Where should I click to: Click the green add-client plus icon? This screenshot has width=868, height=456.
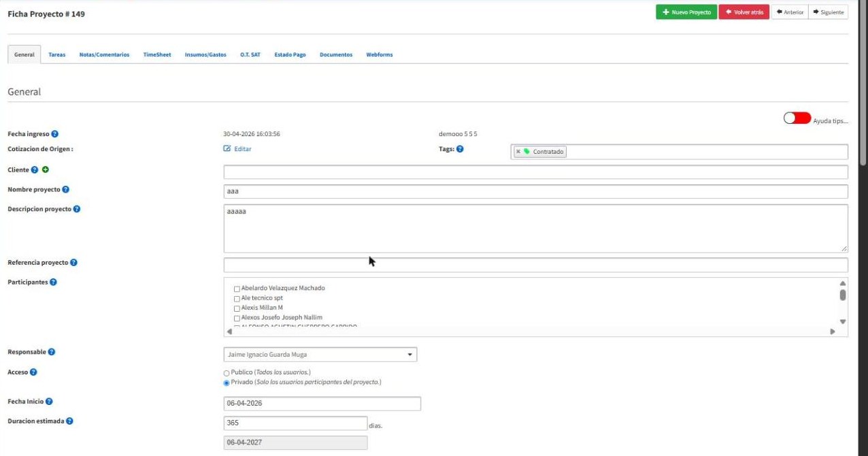[x=45, y=170]
